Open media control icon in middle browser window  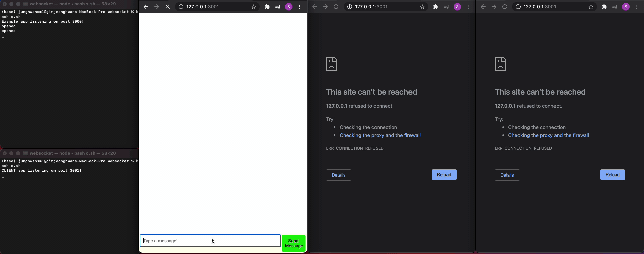pos(446,7)
